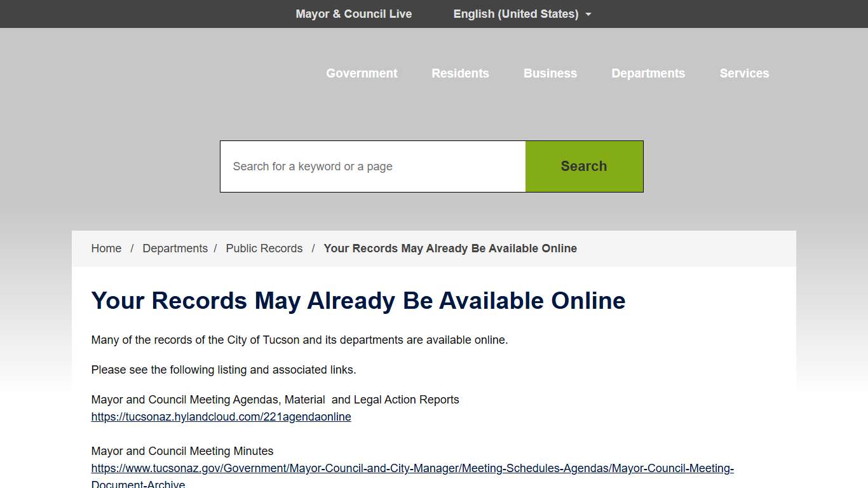
Task: Select the Residents menu item
Action: tap(460, 73)
